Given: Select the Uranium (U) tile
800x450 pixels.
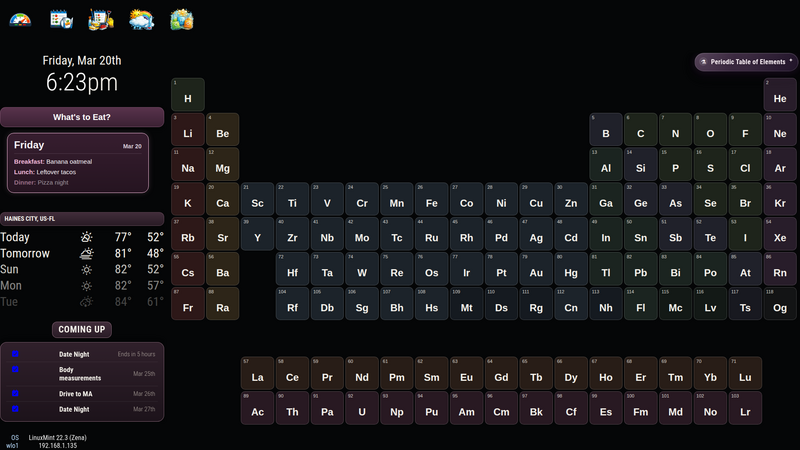Looking at the screenshot, I should click(362, 408).
